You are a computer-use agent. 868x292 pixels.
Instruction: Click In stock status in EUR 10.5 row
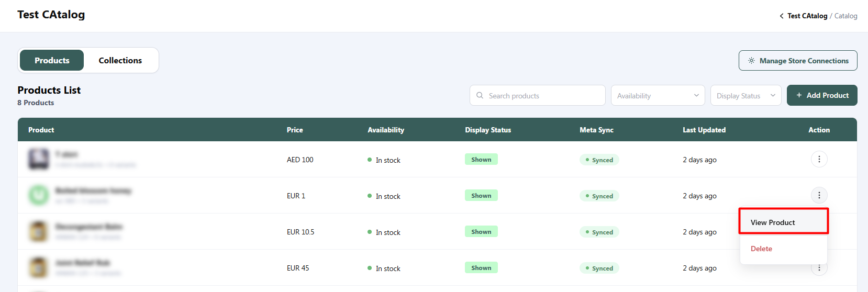[x=384, y=232]
